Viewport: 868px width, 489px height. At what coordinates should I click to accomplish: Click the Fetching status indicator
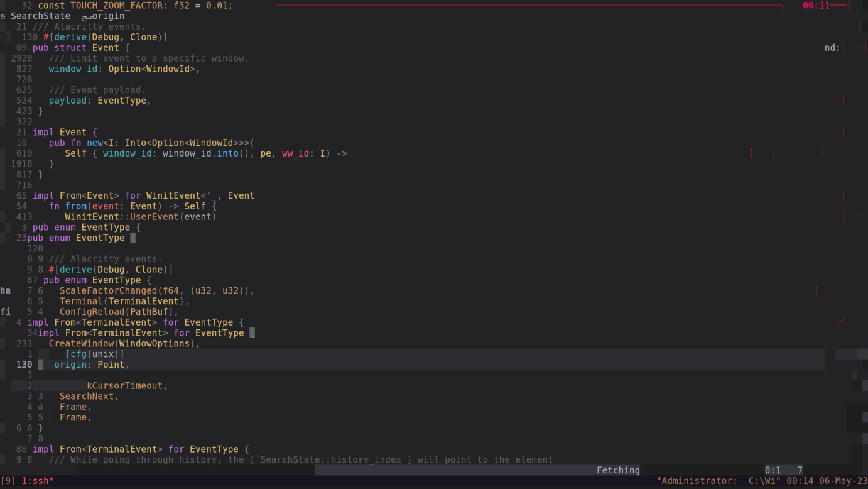618,470
